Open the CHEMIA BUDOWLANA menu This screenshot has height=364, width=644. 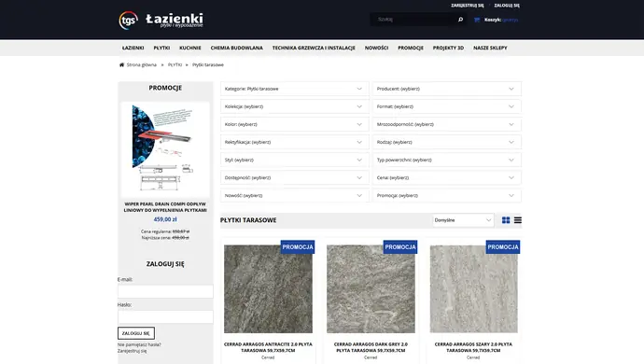(236, 49)
